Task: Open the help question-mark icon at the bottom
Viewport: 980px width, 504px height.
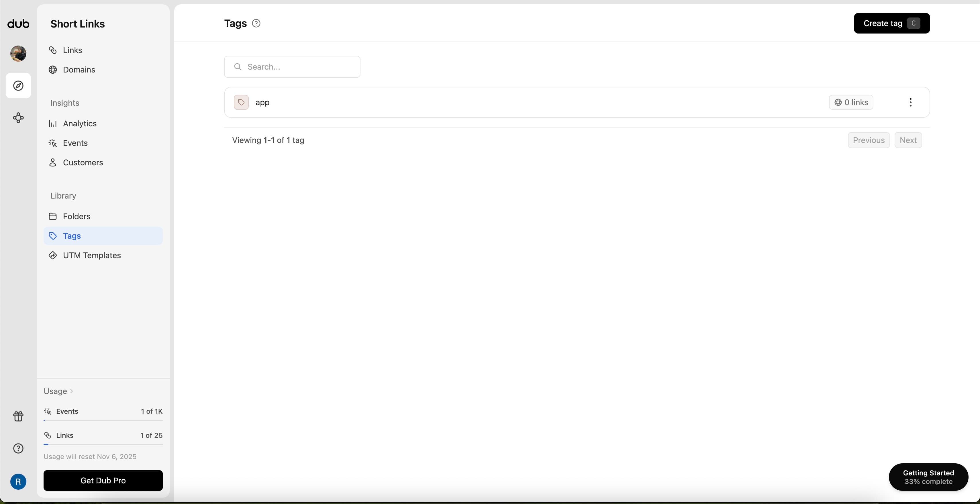Action: click(x=18, y=448)
